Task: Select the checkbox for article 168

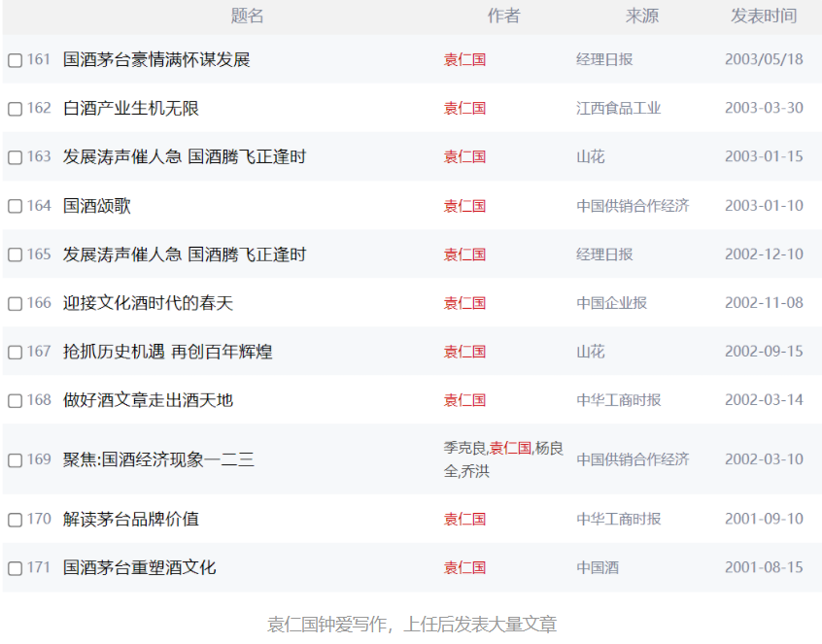Action: 14,399
